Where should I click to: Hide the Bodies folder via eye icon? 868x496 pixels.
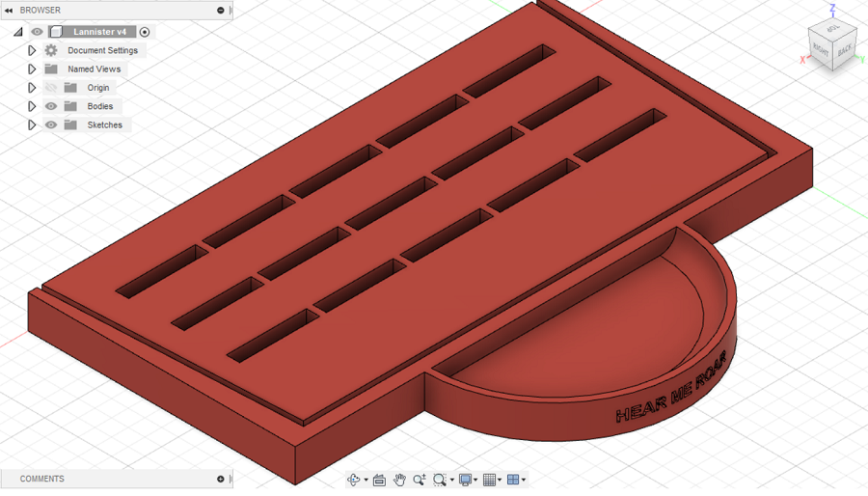(51, 106)
